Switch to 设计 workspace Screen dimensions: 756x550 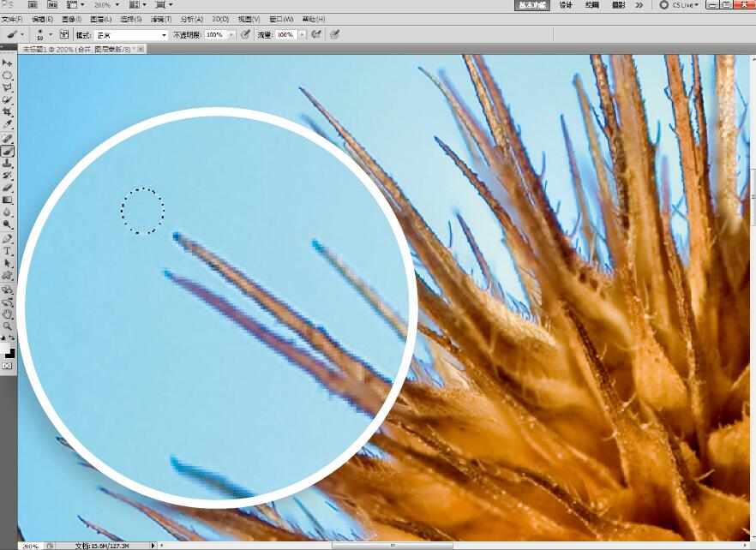pyautogui.click(x=566, y=5)
